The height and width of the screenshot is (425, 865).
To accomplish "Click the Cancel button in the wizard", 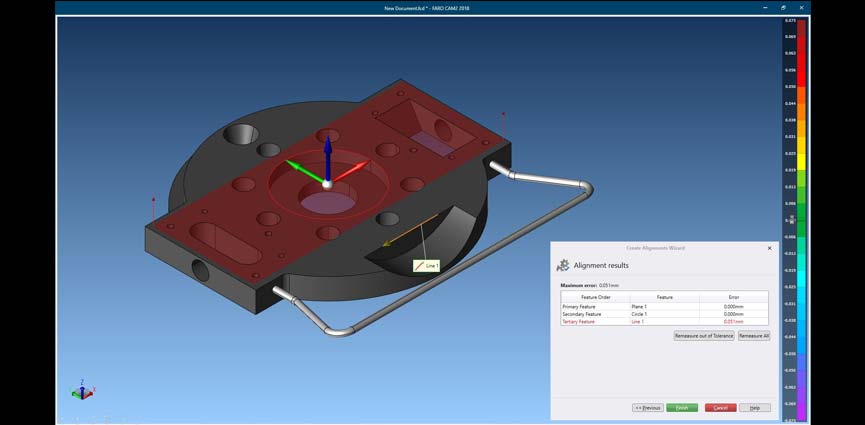I will pyautogui.click(x=720, y=408).
